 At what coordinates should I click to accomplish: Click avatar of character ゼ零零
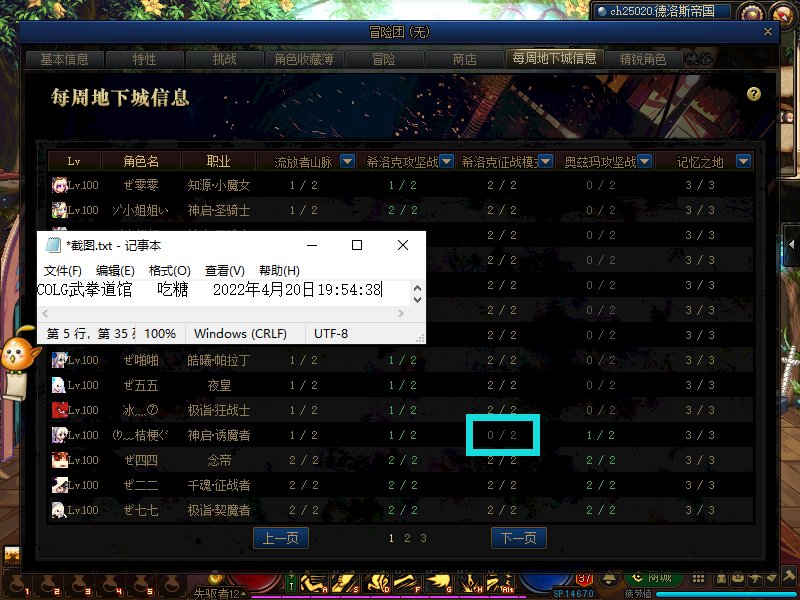(59, 185)
